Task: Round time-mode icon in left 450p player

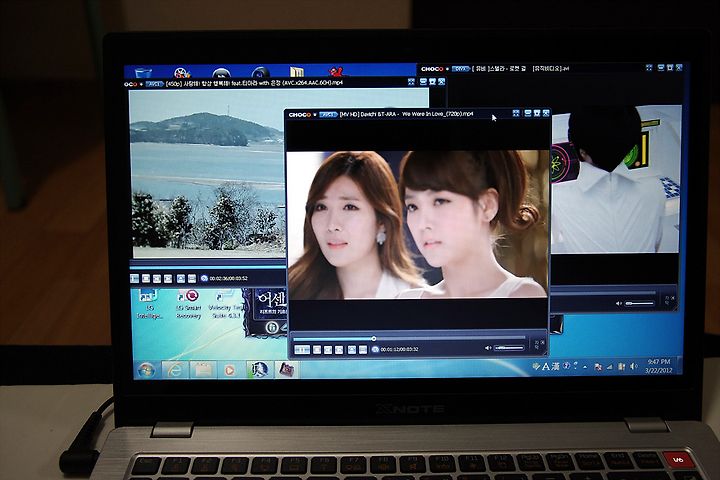Action: click(204, 278)
